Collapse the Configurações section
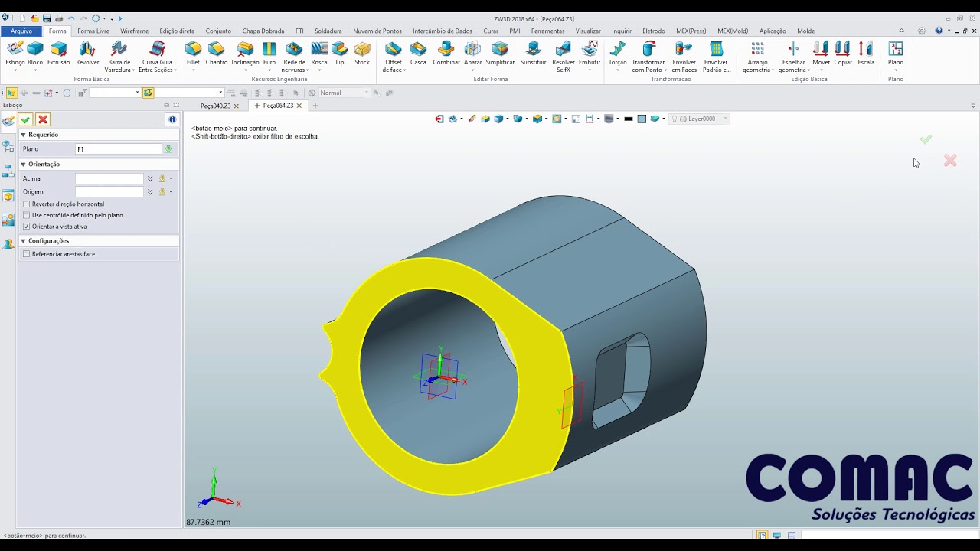The width and height of the screenshot is (980, 551). coord(23,241)
